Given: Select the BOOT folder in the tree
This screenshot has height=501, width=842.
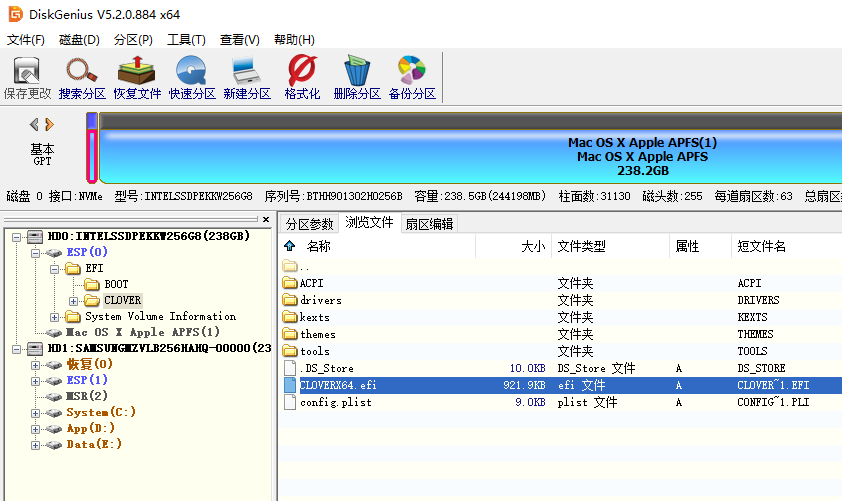Looking at the screenshot, I should tap(116, 284).
